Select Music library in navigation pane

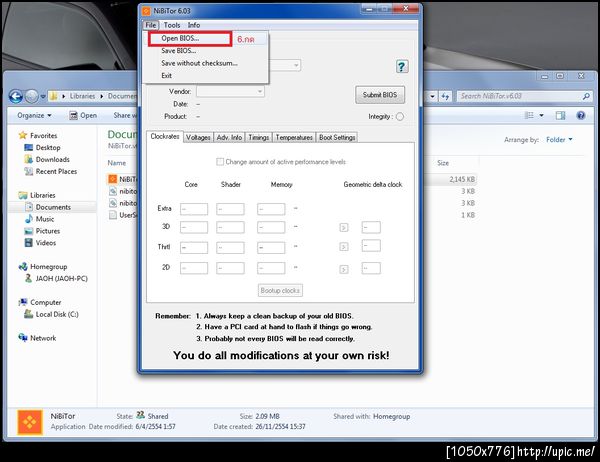pos(44,219)
